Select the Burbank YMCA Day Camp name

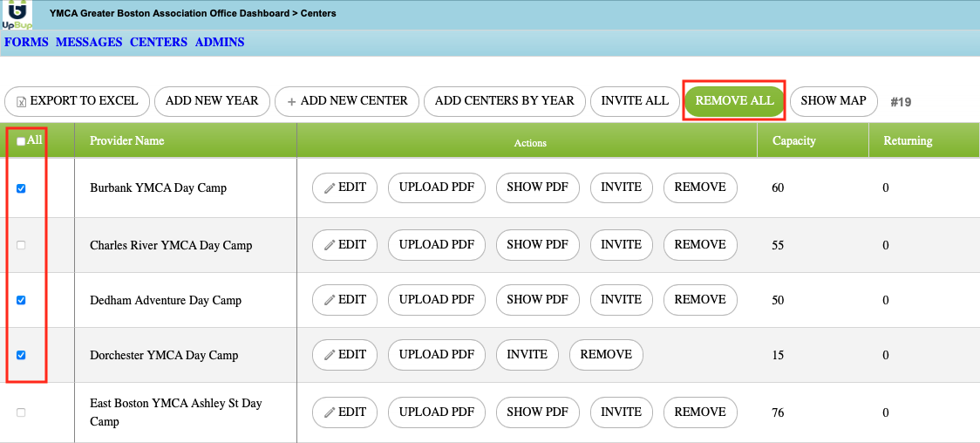pyautogui.click(x=158, y=188)
